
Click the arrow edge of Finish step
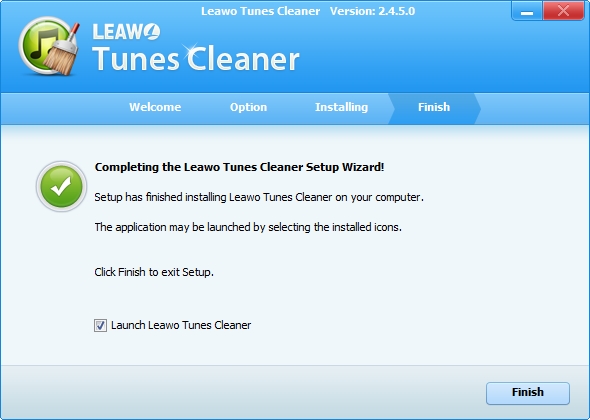click(477, 109)
